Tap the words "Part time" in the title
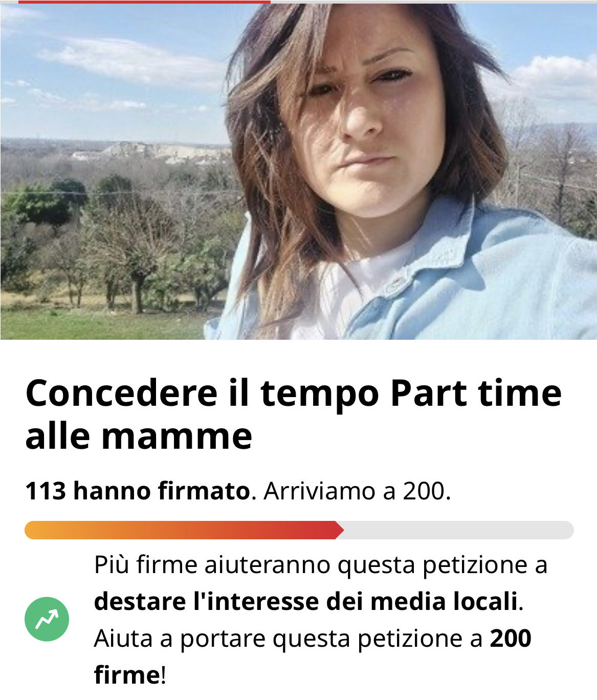Screen dimensions: 597x700 pyautogui.click(x=476, y=393)
